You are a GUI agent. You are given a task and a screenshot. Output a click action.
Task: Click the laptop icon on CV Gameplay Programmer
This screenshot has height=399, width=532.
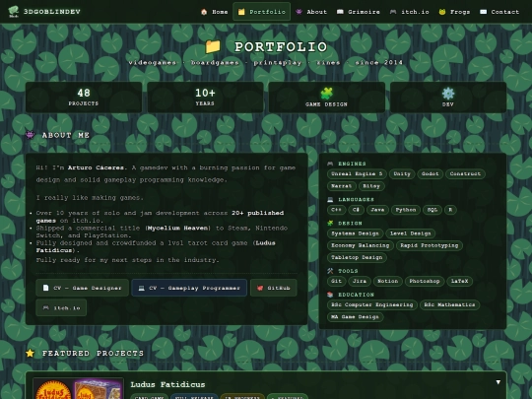click(142, 288)
